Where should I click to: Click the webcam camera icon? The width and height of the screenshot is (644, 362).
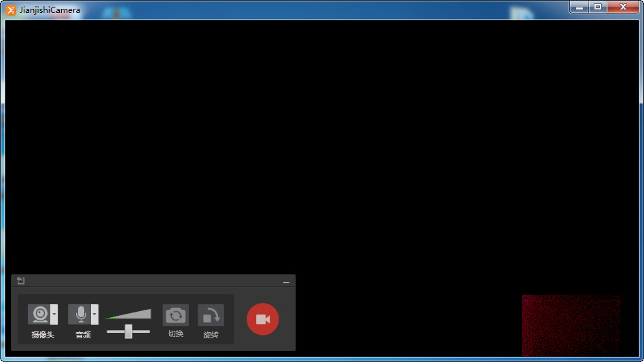(x=39, y=314)
